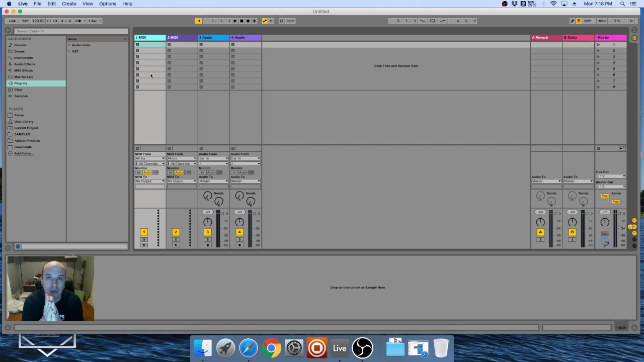The width and height of the screenshot is (644, 362).
Task: Click track 3 Send A knob
Action: click(x=207, y=196)
